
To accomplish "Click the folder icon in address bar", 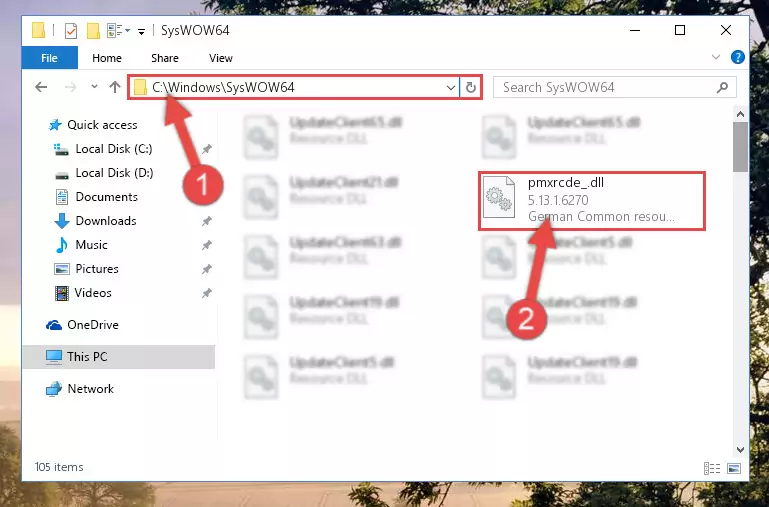I will click(141, 88).
